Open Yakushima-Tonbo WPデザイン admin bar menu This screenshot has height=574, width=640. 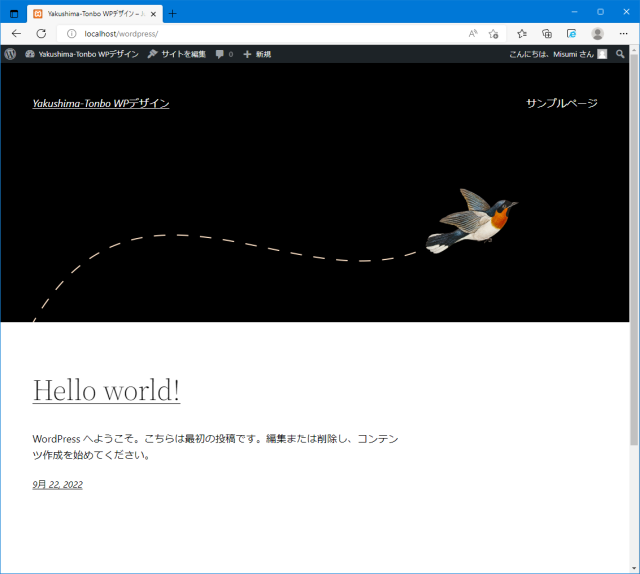tap(89, 54)
